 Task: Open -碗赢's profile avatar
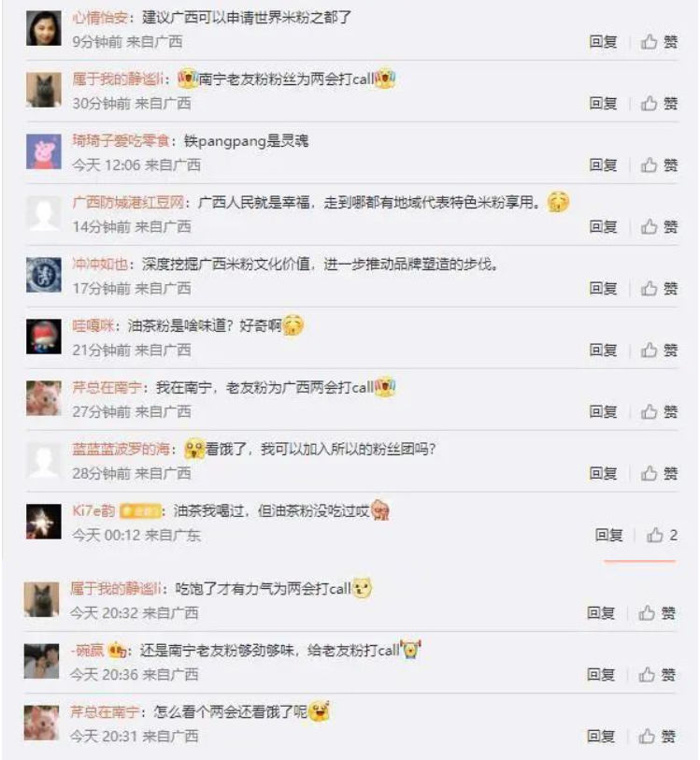pyautogui.click(x=42, y=661)
